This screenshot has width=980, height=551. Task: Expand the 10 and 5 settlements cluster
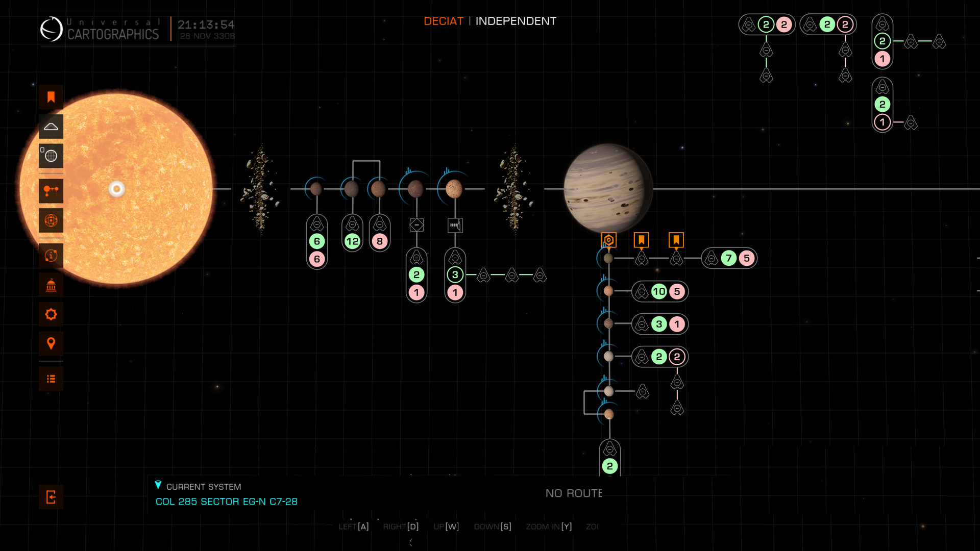click(660, 291)
